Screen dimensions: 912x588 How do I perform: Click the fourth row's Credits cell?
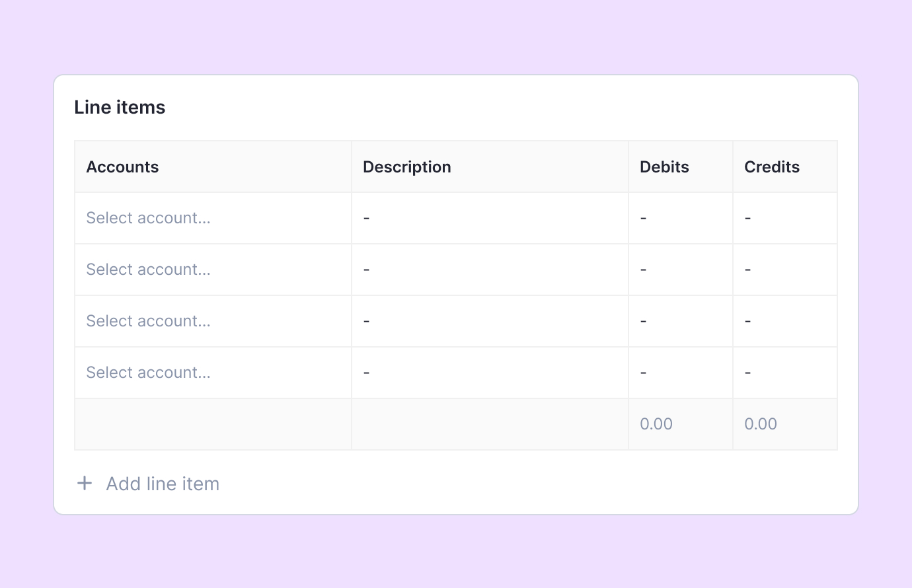coord(784,373)
